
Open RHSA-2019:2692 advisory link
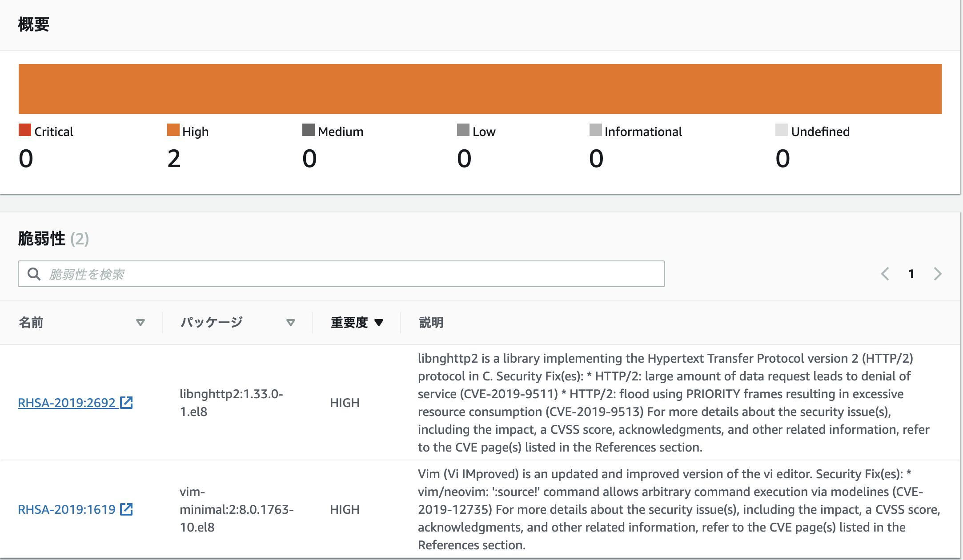[x=67, y=403]
